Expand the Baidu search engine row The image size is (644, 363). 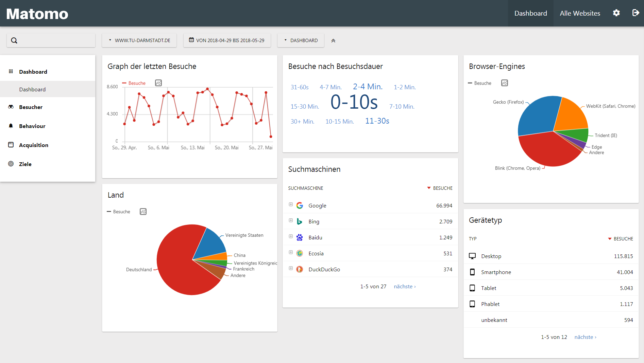click(291, 236)
